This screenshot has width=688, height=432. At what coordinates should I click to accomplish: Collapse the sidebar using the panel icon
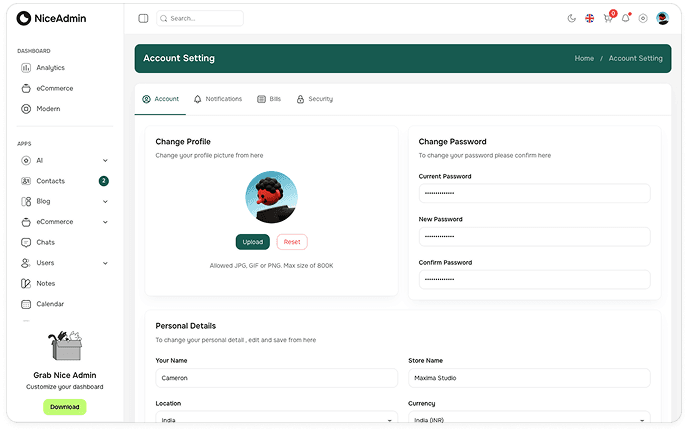pos(143,18)
